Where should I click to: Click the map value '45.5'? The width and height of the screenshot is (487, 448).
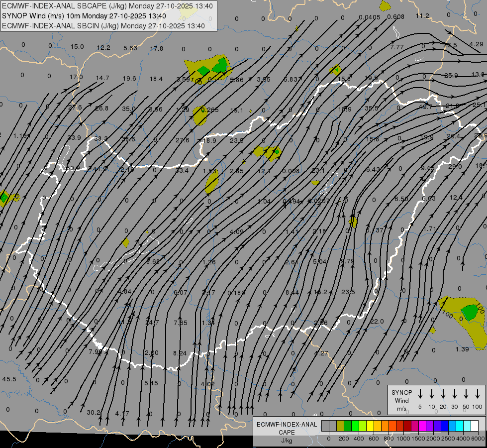9,379
